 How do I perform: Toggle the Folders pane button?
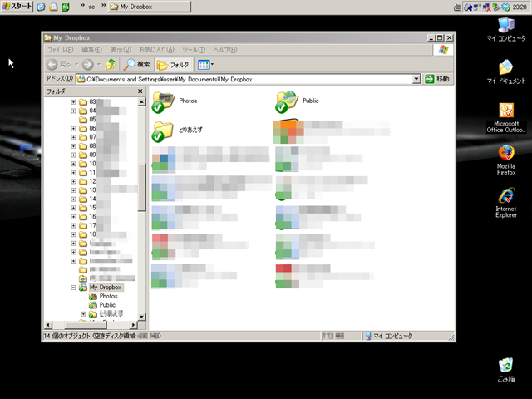174,65
